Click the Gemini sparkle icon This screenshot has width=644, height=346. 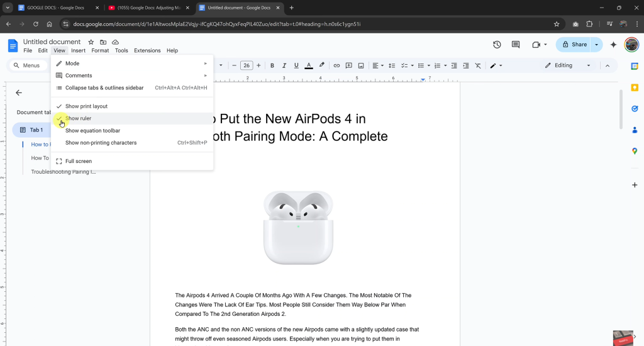click(613, 45)
